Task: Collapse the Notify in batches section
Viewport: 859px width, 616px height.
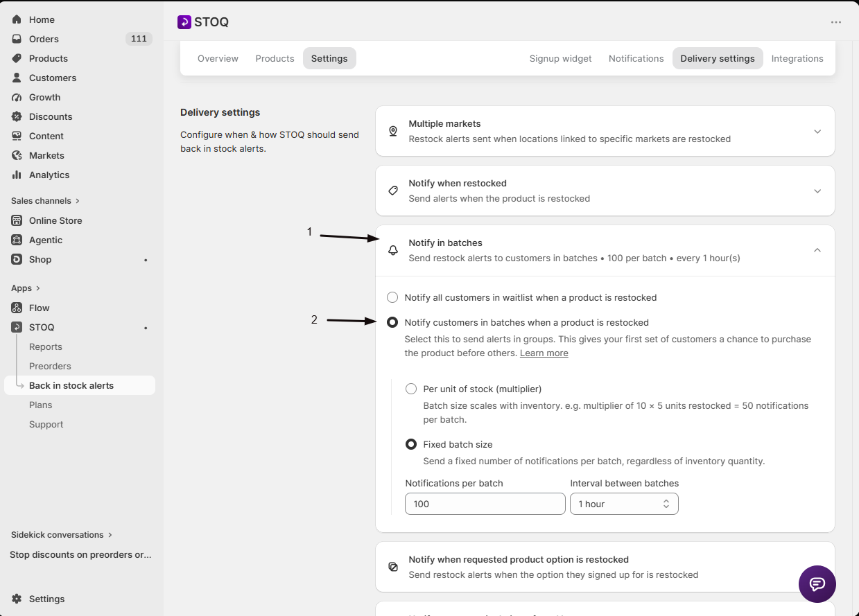Action: [x=817, y=250]
